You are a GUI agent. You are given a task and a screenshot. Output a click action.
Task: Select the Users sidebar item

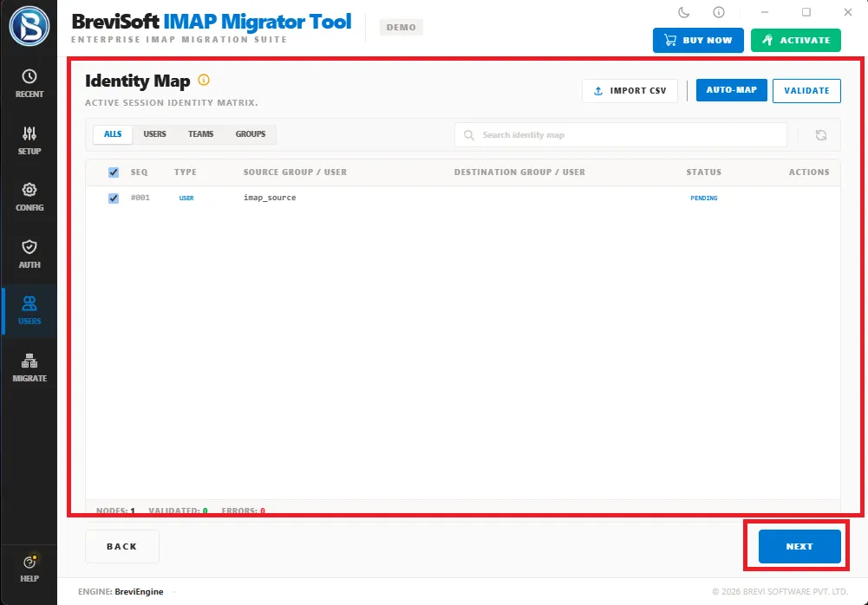[x=29, y=310]
